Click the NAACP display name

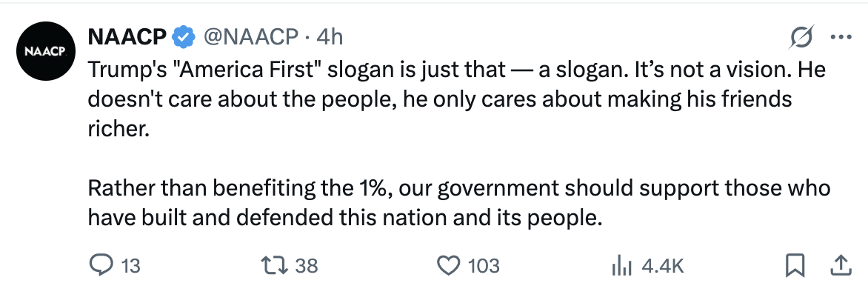127,37
